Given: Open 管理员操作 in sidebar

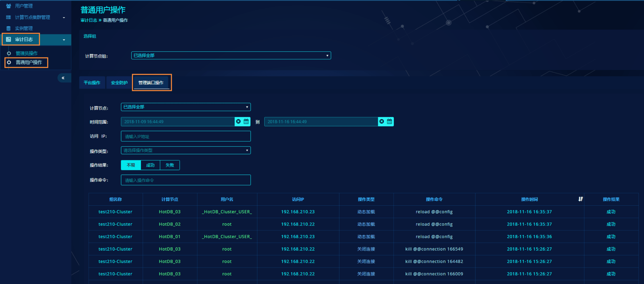Looking at the screenshot, I should [27, 53].
